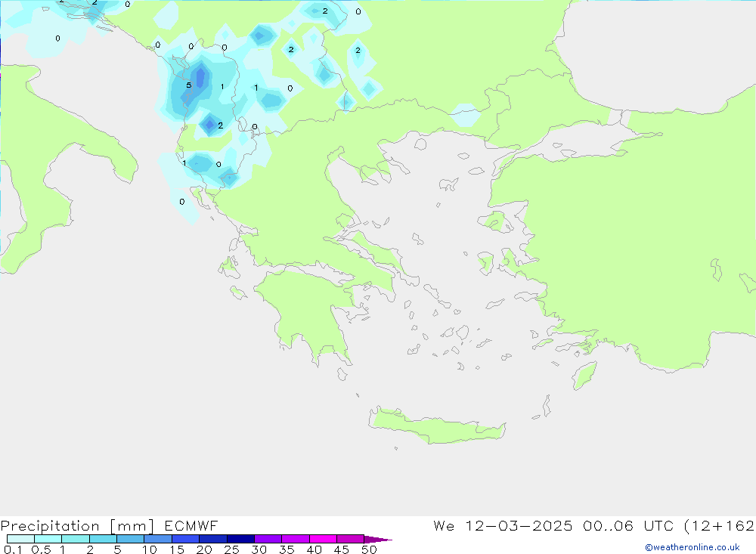Click the 15–20 mm legend color swatch

click(x=185, y=539)
